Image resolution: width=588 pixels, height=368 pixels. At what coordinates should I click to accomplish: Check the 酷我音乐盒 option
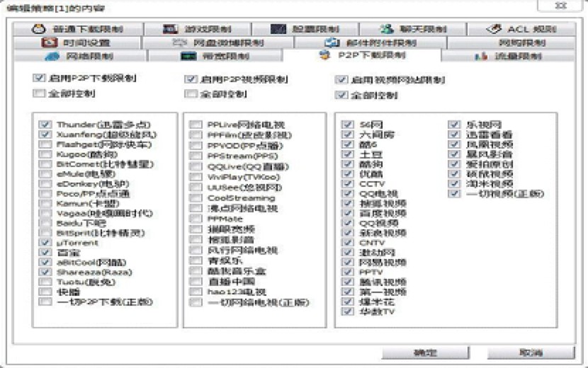[196, 271]
